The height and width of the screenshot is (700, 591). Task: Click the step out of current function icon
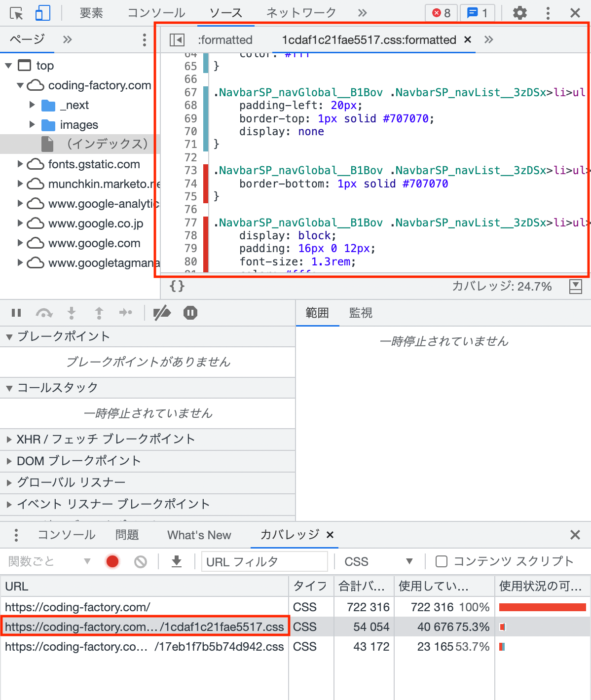(x=99, y=313)
